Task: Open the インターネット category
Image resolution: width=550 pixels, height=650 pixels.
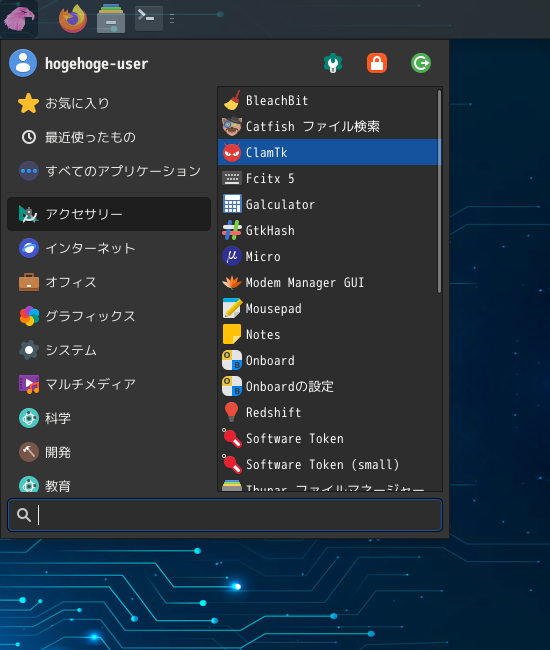Action: (109, 248)
